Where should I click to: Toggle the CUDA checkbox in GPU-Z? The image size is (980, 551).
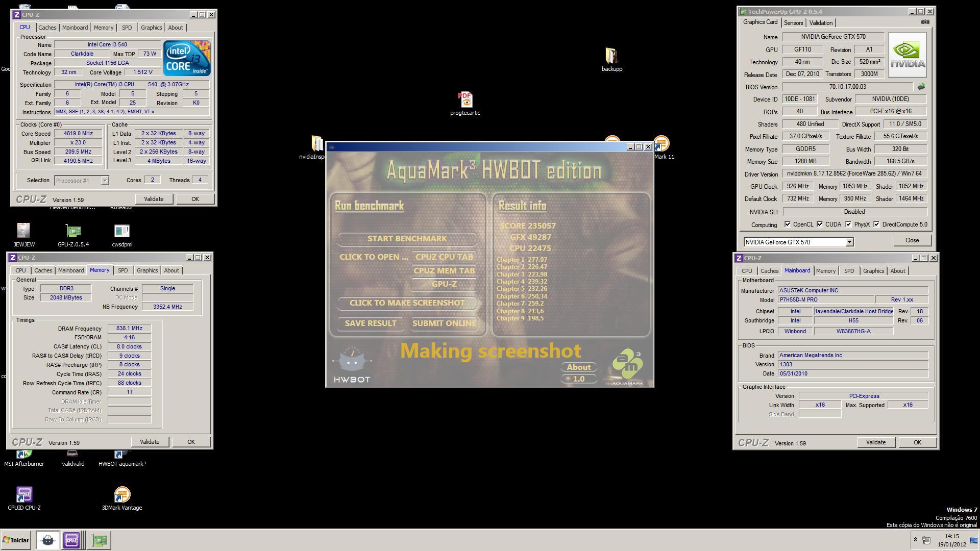coord(820,224)
